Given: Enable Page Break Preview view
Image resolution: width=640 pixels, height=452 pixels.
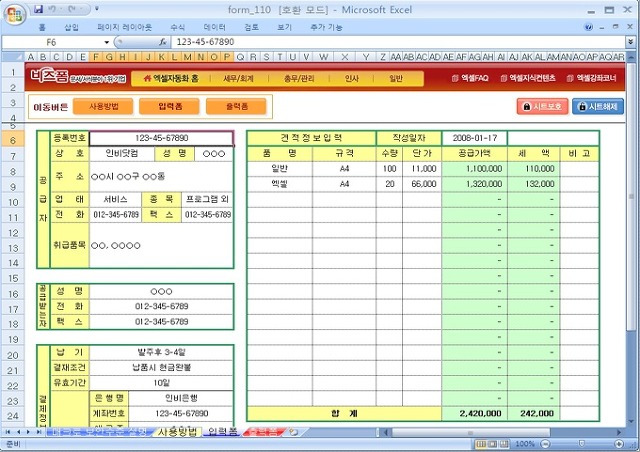Looking at the screenshot, I should tap(504, 444).
